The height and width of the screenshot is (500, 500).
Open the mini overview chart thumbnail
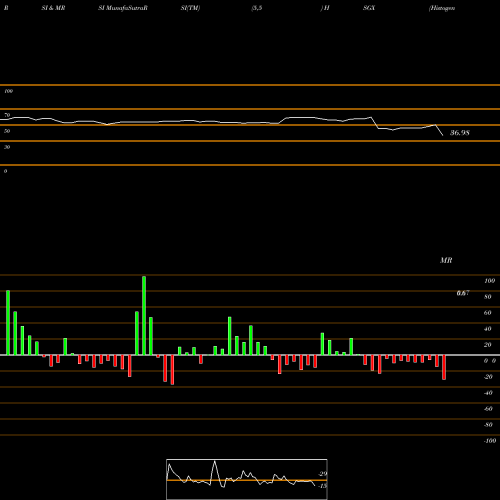pyautogui.click(x=247, y=479)
